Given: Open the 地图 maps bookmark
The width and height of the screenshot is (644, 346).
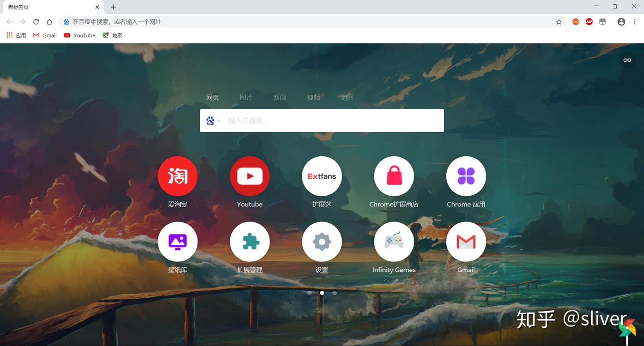Looking at the screenshot, I should coord(112,35).
